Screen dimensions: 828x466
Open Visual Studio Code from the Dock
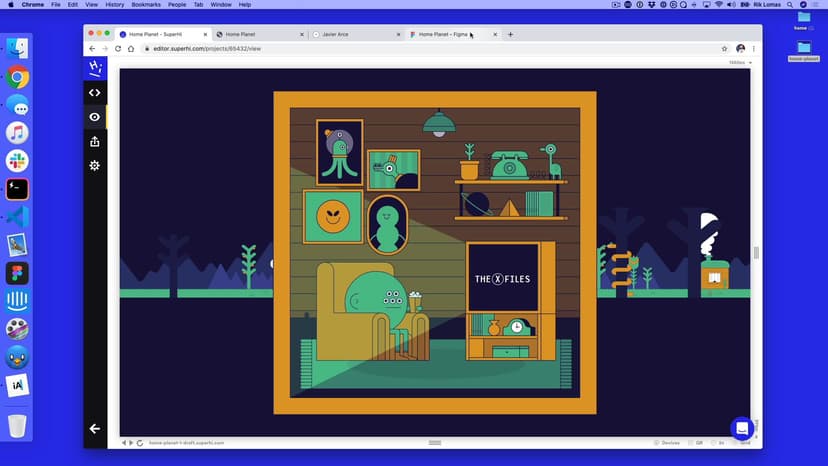click(x=17, y=217)
